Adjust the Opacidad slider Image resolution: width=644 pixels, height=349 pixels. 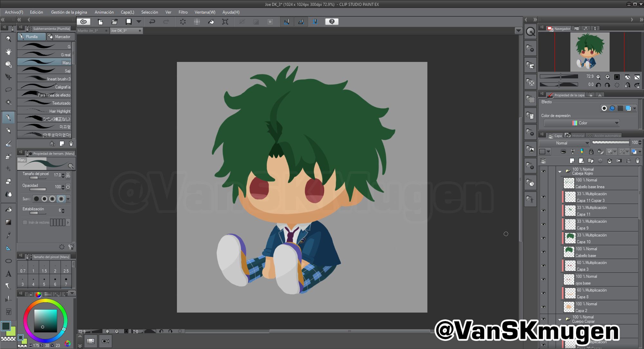(38, 189)
